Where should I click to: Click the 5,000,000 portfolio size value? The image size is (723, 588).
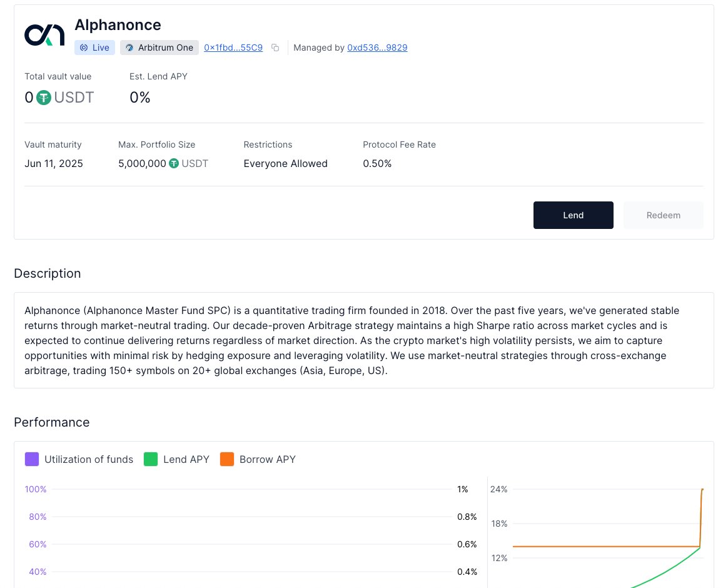click(x=142, y=164)
